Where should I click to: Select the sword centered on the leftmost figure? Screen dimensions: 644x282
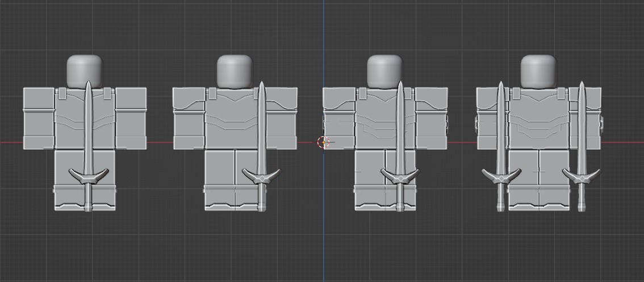[88, 146]
